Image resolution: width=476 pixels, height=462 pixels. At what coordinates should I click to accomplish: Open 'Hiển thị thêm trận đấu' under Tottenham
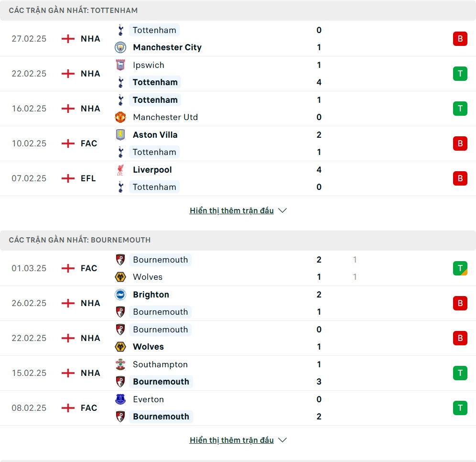(232, 211)
